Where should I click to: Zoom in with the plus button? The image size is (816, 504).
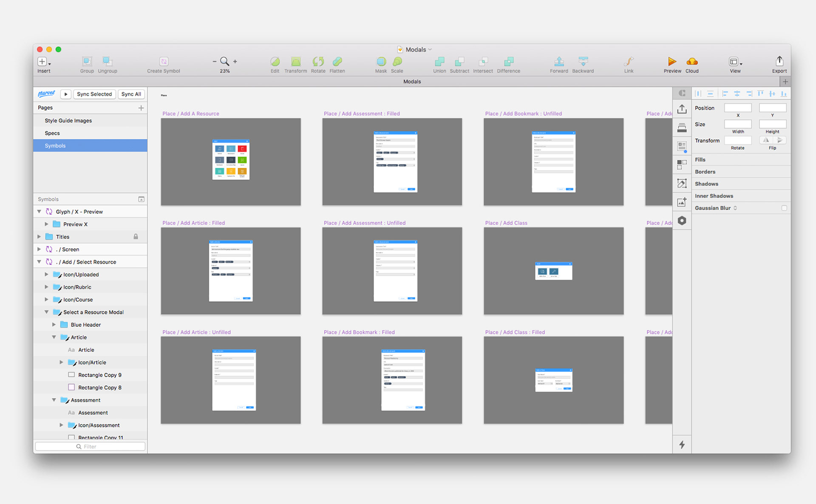tap(235, 62)
